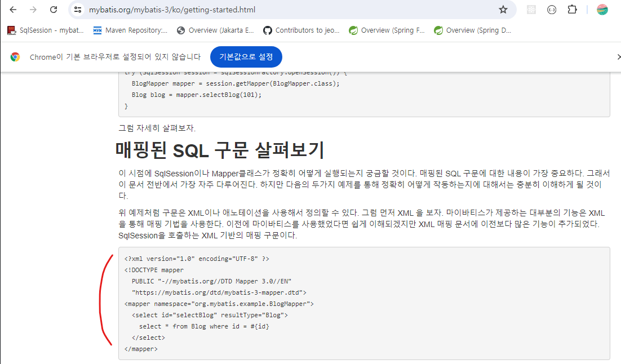Image resolution: width=621 pixels, height=364 pixels.
Task: Open the Overview (Jakarta E... bookmark
Action: pyautogui.click(x=215, y=30)
